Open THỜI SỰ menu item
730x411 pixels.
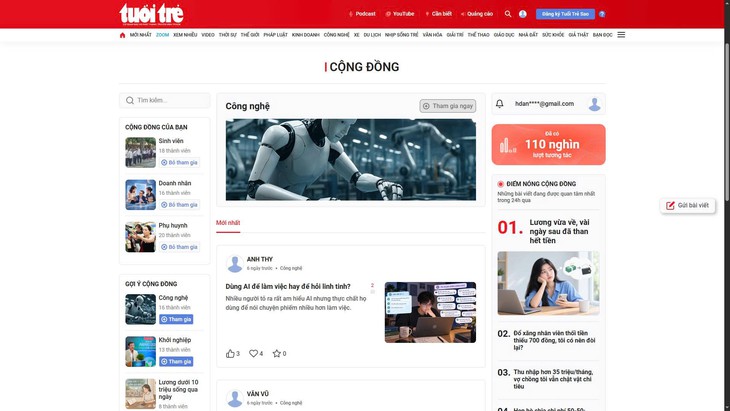228,35
